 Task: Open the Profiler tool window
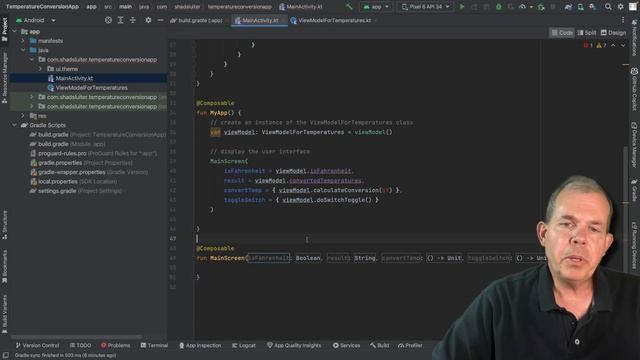coord(410,345)
